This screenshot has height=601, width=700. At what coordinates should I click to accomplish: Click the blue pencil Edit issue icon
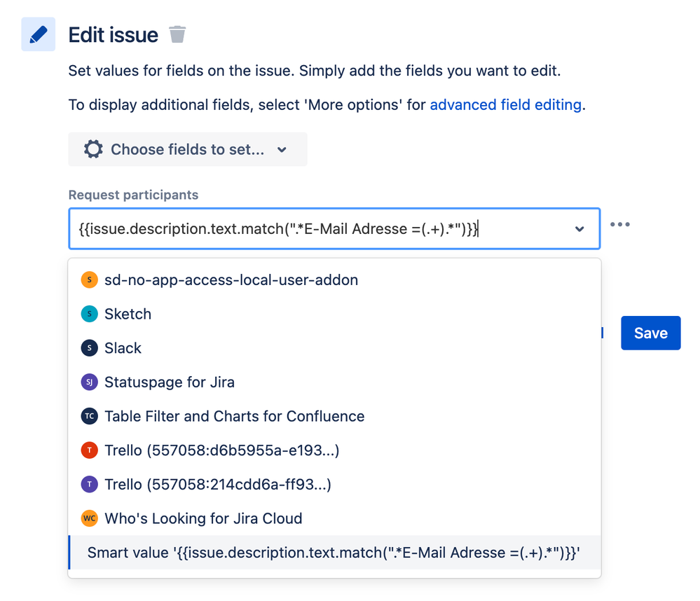[x=39, y=34]
